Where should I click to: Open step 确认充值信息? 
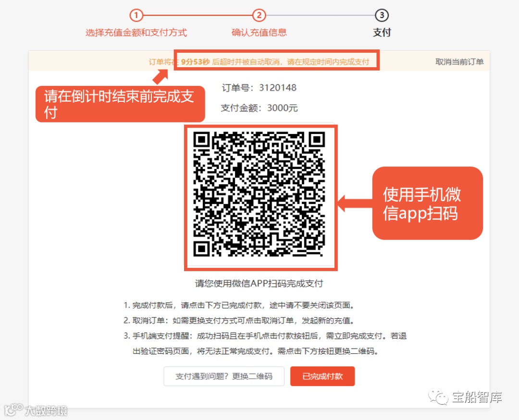(x=259, y=33)
